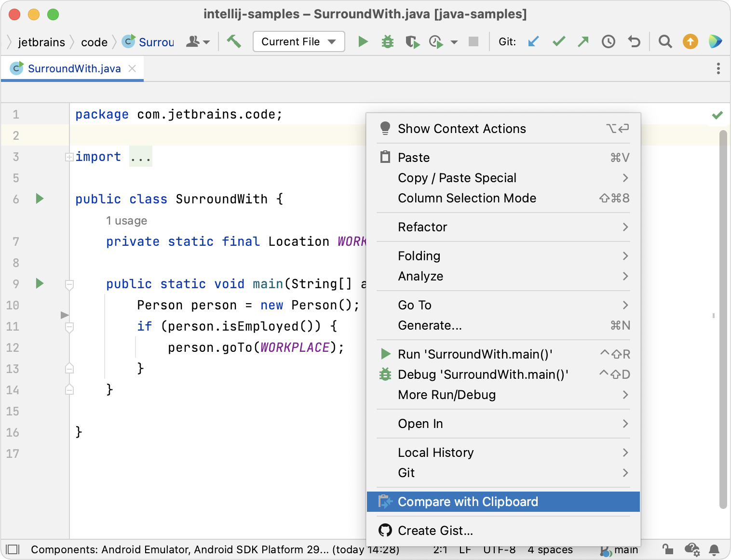The image size is (731, 560).
Task: Select Create Gist... from the context menu
Action: (503, 531)
